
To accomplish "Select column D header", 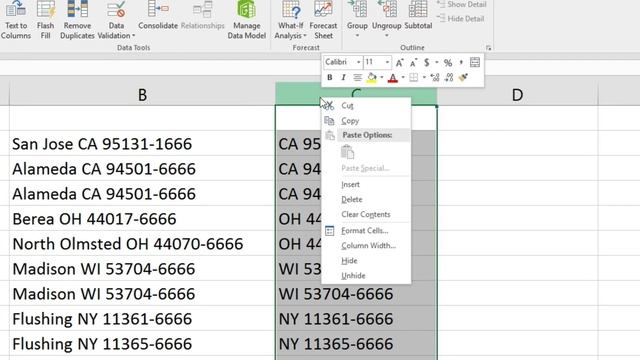I will [x=517, y=95].
